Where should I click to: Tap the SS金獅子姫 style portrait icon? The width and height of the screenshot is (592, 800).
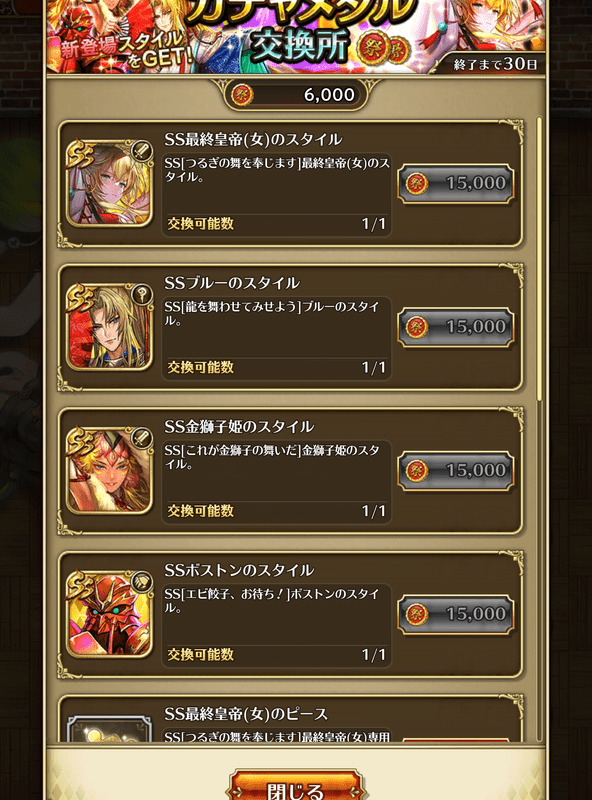(x=109, y=471)
